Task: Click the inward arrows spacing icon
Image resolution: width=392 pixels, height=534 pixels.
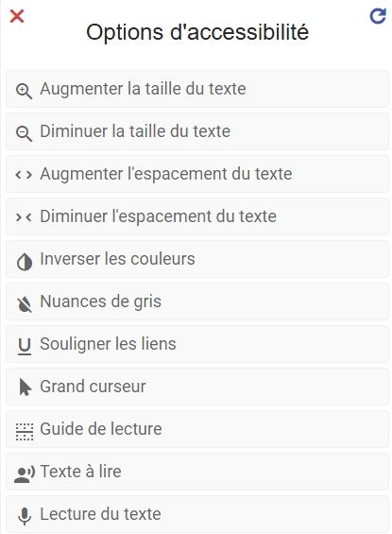Action: (x=24, y=217)
